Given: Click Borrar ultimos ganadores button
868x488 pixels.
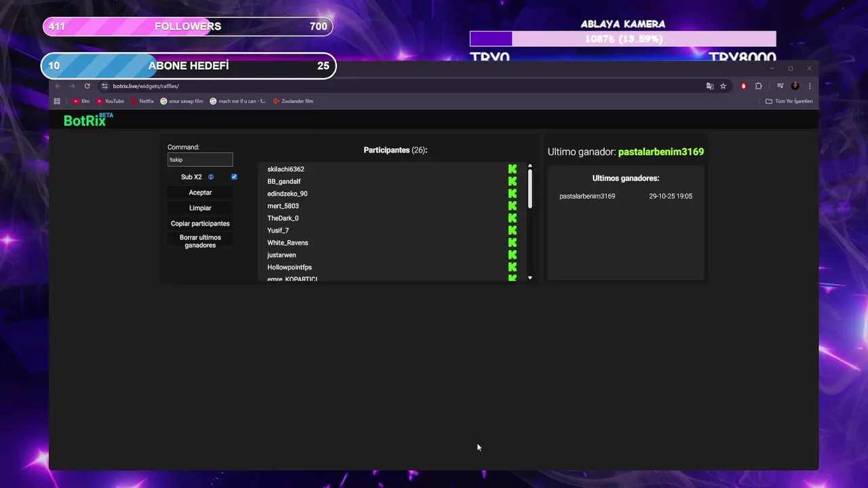Looking at the screenshot, I should pos(200,241).
